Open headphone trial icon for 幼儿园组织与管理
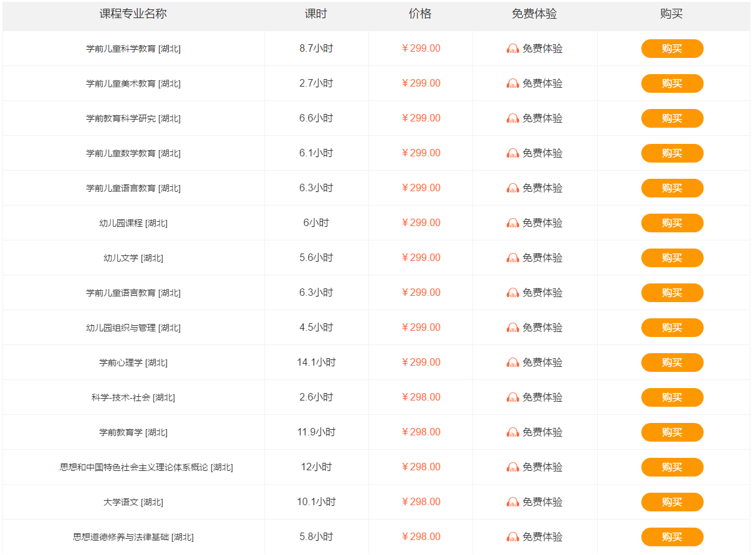 [x=513, y=328]
